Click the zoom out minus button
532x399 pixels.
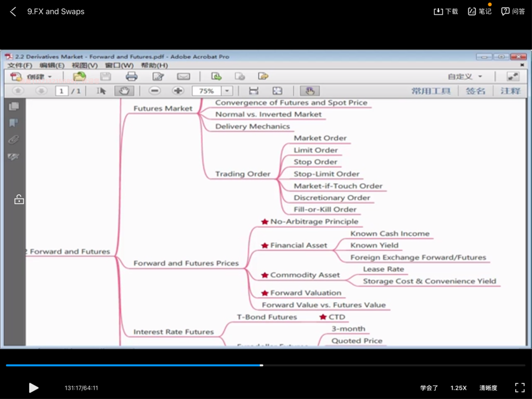point(154,90)
